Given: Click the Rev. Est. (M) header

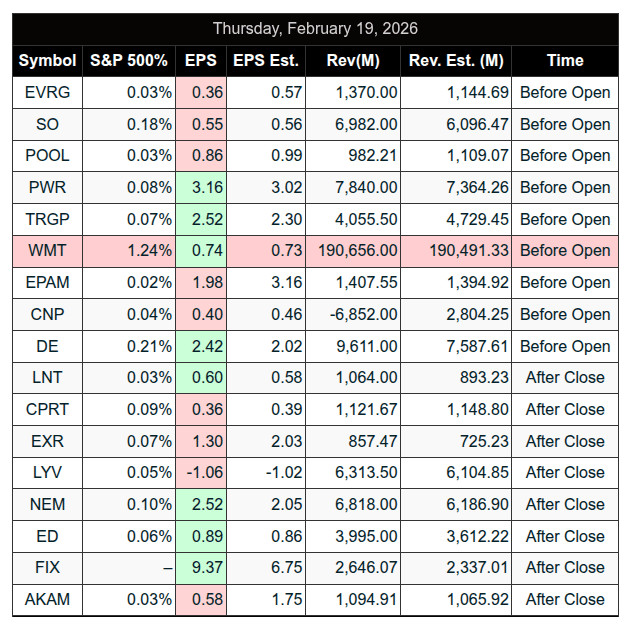Looking at the screenshot, I should pyautogui.click(x=456, y=60).
